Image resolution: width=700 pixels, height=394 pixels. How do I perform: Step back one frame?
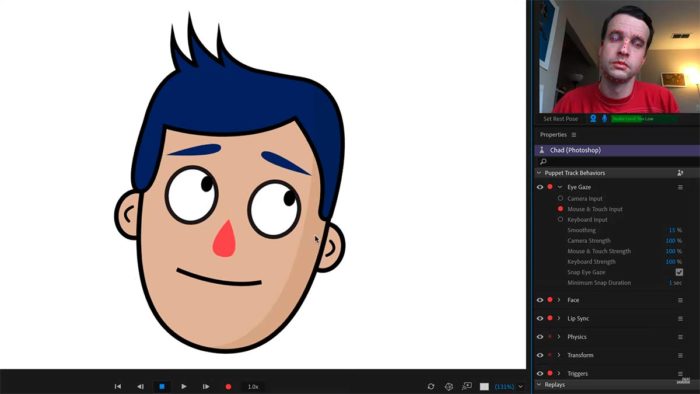140,386
